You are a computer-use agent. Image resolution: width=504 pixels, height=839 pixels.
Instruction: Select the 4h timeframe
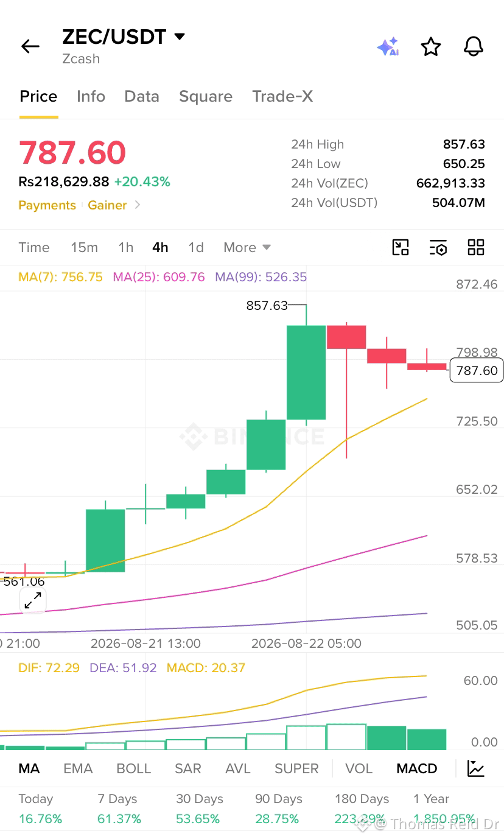click(x=160, y=247)
